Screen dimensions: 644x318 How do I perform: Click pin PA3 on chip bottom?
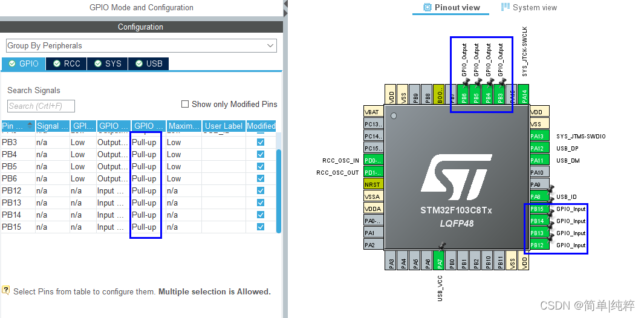[x=390, y=261]
